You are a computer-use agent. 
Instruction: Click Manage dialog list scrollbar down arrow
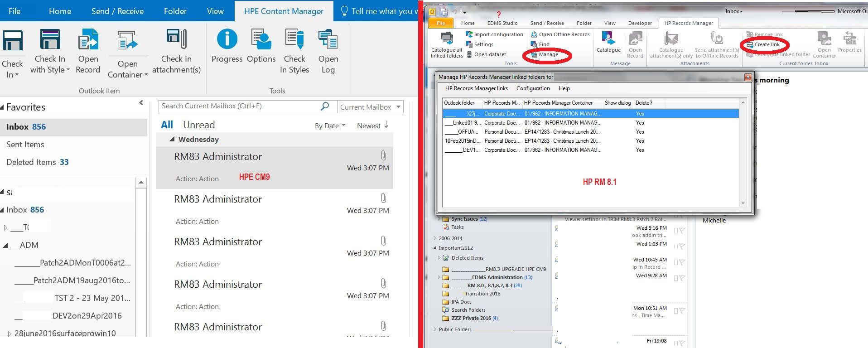[x=743, y=203]
